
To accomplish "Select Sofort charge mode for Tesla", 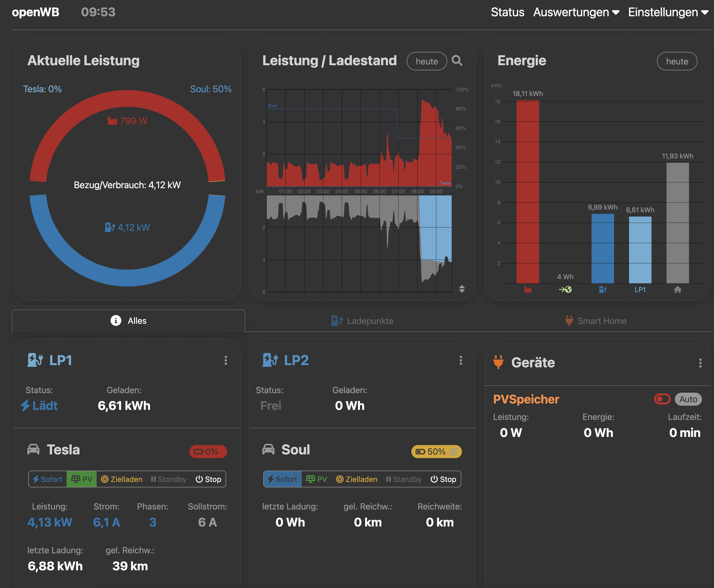I will [48, 479].
